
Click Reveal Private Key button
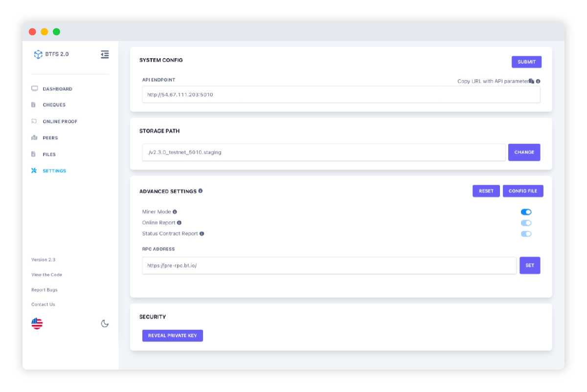click(173, 336)
